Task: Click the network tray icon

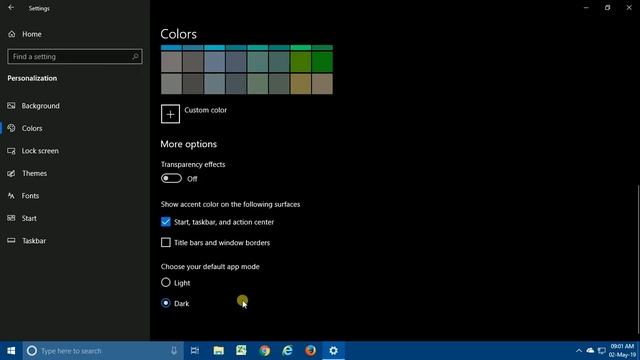Action: click(602, 351)
